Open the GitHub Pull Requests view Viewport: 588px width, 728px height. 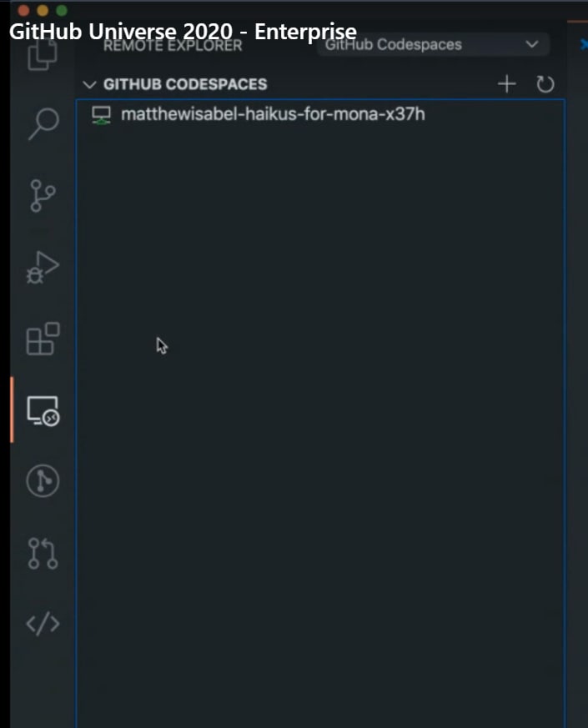(x=43, y=554)
